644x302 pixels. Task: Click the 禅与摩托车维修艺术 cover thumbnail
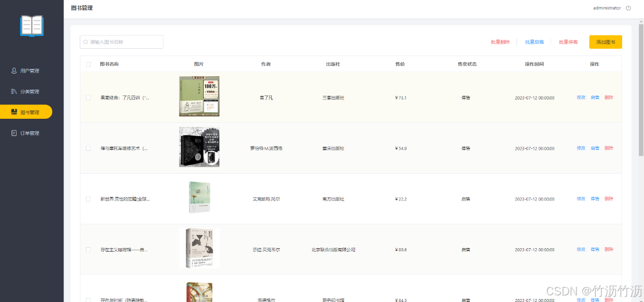tap(199, 147)
